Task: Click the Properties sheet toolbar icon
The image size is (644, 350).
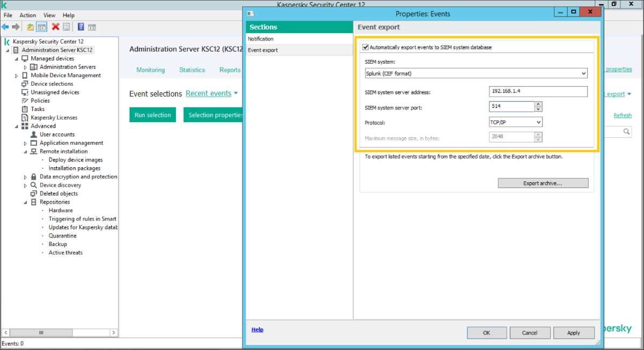Action: tap(66, 27)
